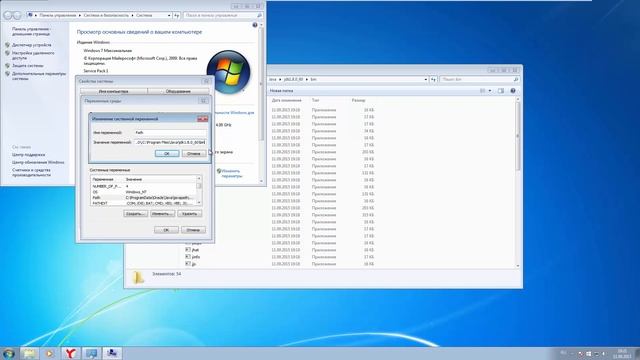640x360 pixels.
Task: Sort Explorer files by Дата изменения column
Action: 287,100
